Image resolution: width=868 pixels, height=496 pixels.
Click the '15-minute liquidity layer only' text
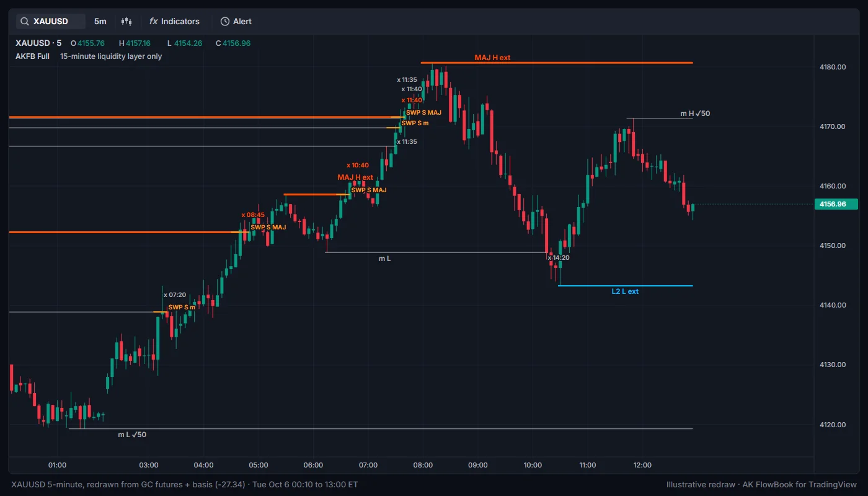coord(111,56)
